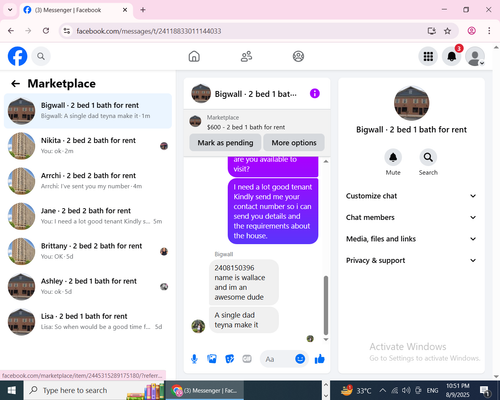Viewport: 500px width, 400px height.
Task: Record a voice clip microphone icon
Action: point(194,359)
